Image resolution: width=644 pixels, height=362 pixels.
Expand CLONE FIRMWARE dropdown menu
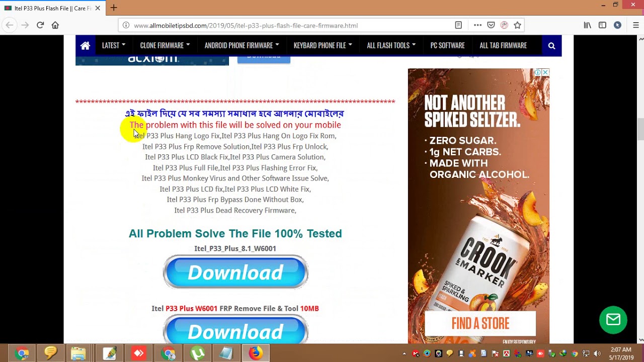pos(165,45)
